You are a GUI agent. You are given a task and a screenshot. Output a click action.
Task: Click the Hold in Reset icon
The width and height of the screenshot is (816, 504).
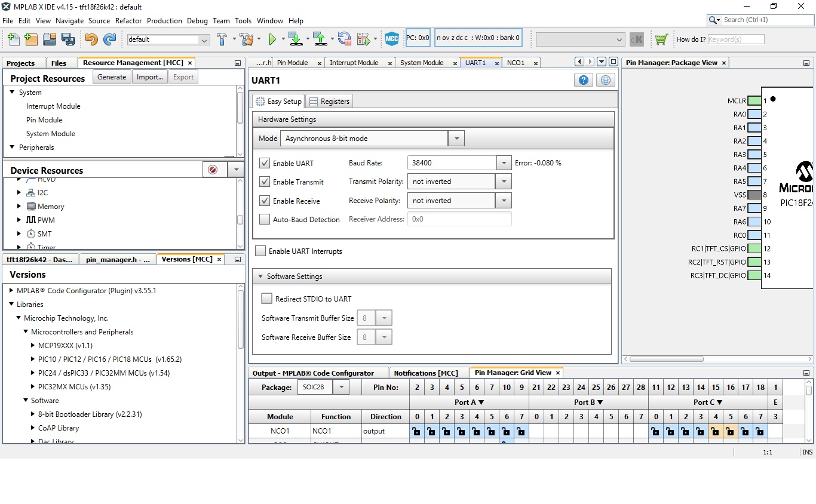pyautogui.click(x=345, y=39)
